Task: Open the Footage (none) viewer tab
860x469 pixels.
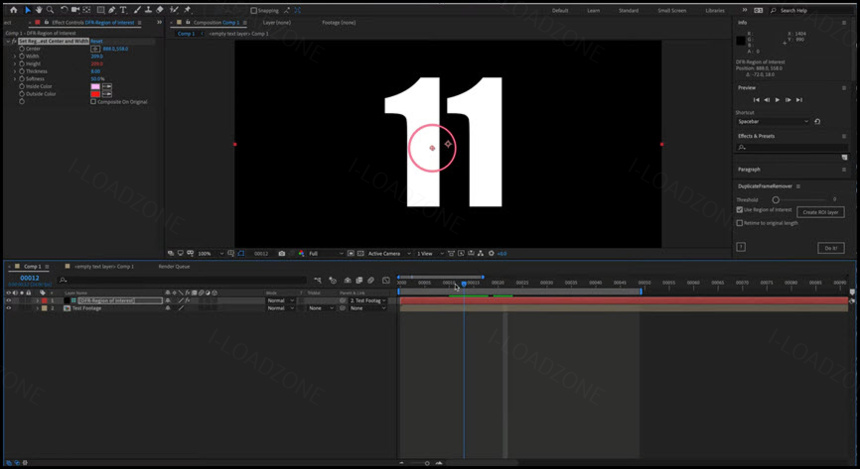Action: [x=339, y=22]
